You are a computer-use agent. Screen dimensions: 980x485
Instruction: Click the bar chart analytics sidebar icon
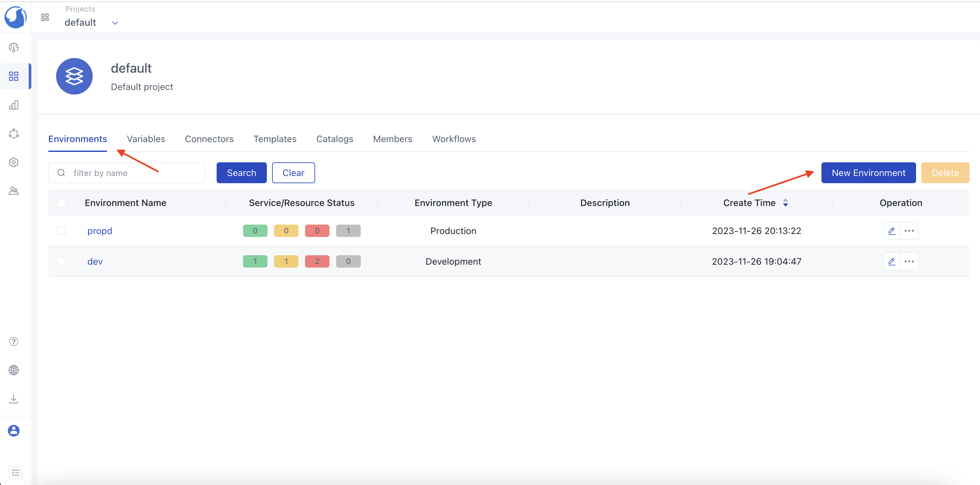[14, 105]
